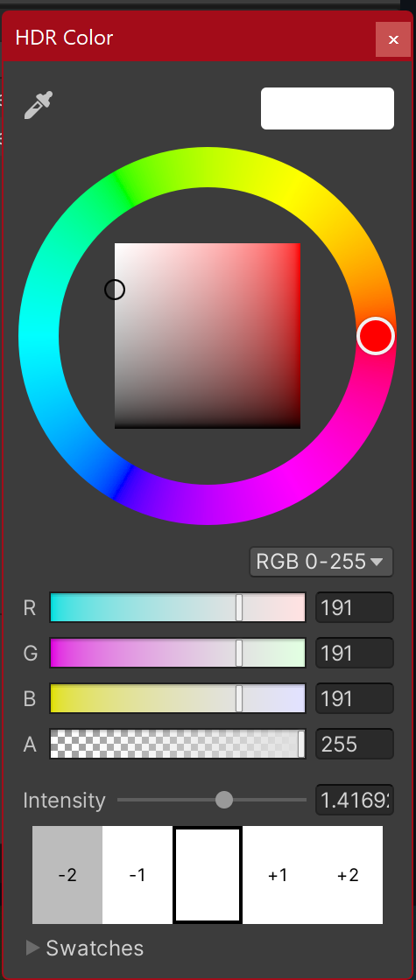Click the red hue handle on color wheel
Viewport: 416px width, 980px height.
tap(376, 336)
